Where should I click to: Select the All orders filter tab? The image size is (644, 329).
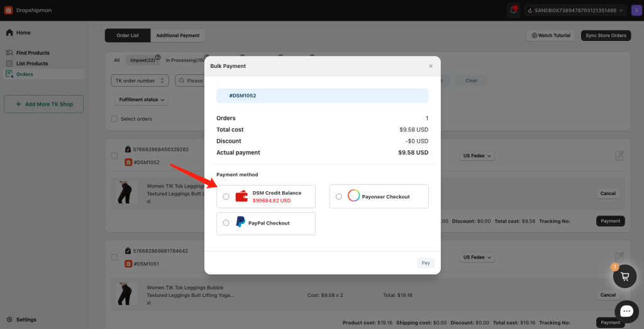(x=117, y=60)
